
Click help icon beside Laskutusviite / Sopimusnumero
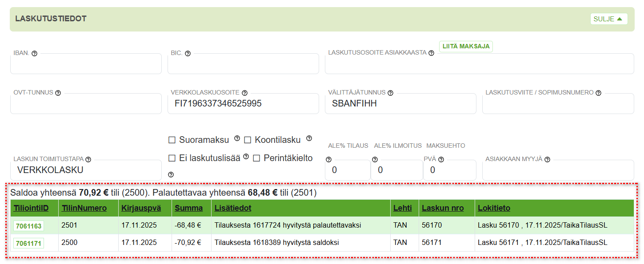[598, 93]
